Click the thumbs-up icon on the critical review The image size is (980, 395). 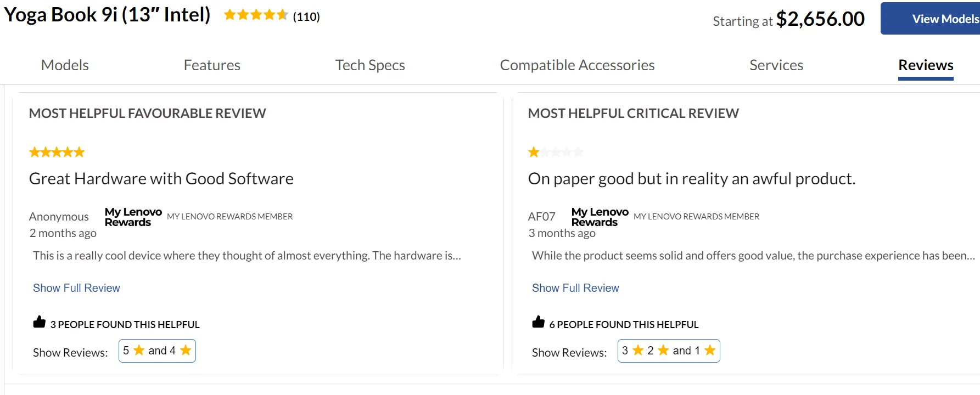click(x=537, y=322)
